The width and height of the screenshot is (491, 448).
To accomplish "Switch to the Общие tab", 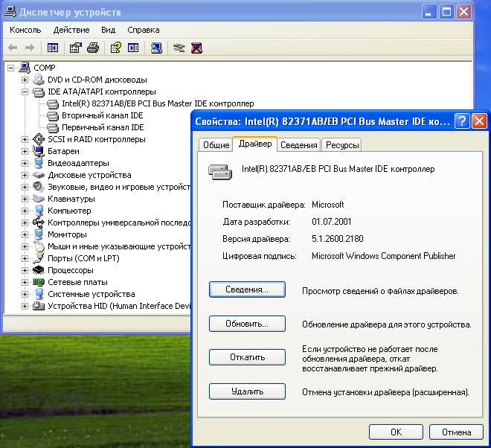I will [x=216, y=145].
